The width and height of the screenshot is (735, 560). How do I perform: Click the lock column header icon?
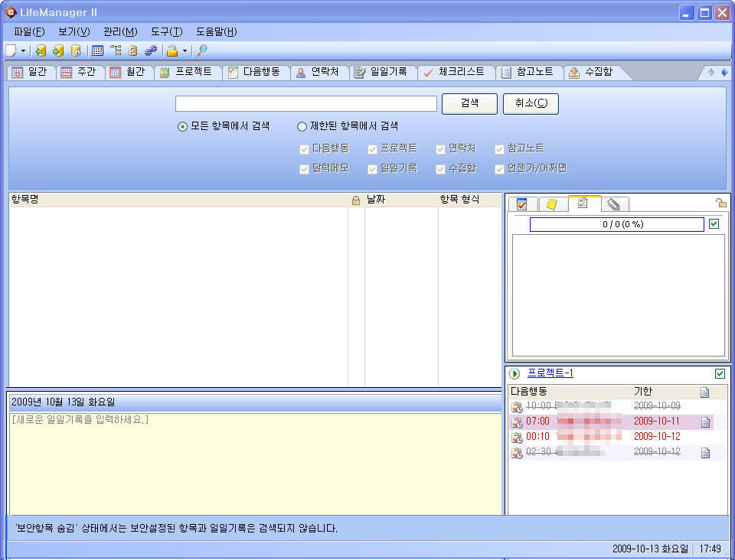point(356,200)
